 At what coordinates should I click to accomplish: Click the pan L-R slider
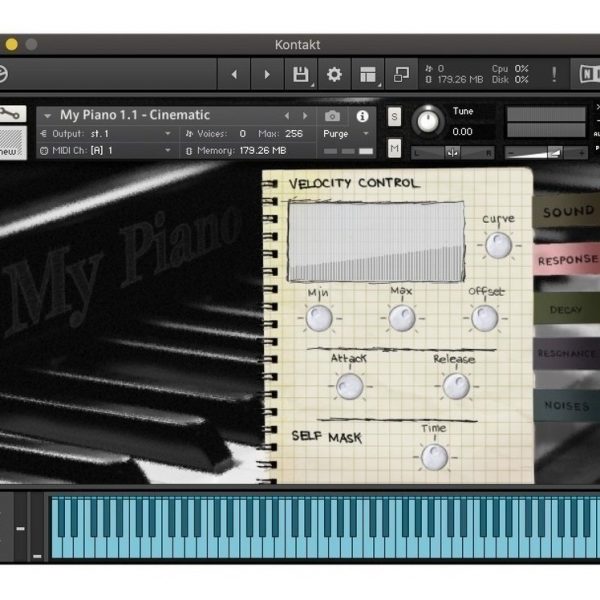pyautogui.click(x=452, y=153)
